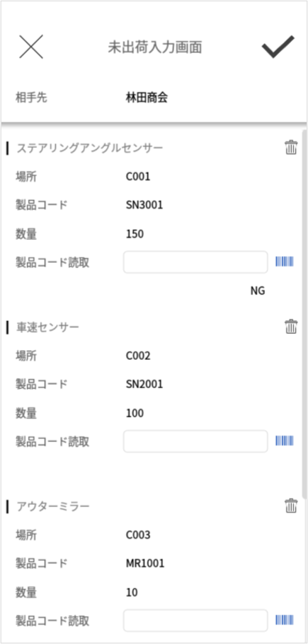Select the ステアリングアングルセンサー section header
The height and width of the screenshot is (644, 308).
(89, 148)
